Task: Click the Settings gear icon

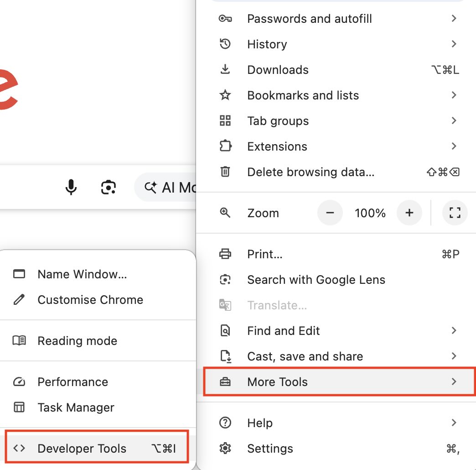Action: (x=225, y=449)
